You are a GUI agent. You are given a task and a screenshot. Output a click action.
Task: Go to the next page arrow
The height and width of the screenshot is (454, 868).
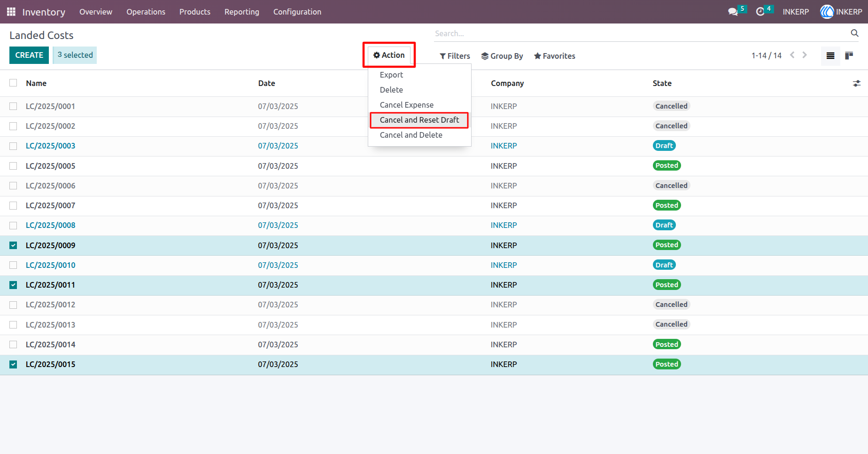click(x=805, y=55)
